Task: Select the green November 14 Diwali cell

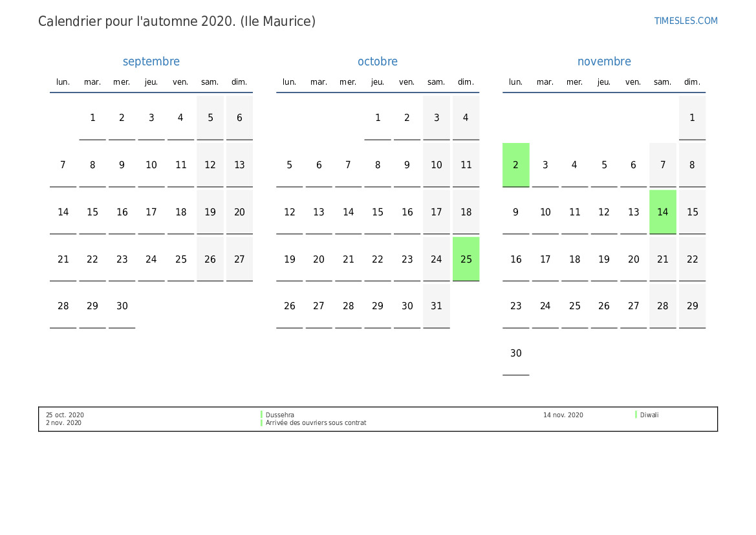Action: 662,212
